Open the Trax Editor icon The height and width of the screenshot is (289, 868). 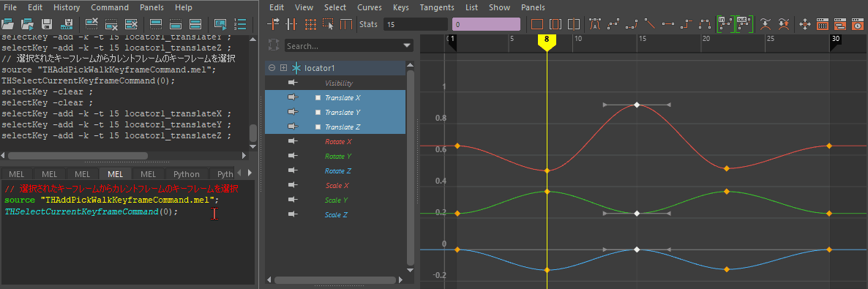click(839, 24)
